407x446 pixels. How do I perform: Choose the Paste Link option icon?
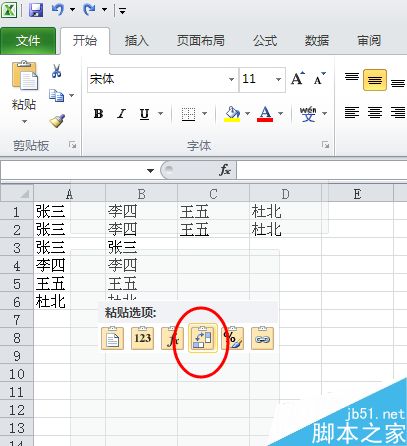[x=262, y=338]
